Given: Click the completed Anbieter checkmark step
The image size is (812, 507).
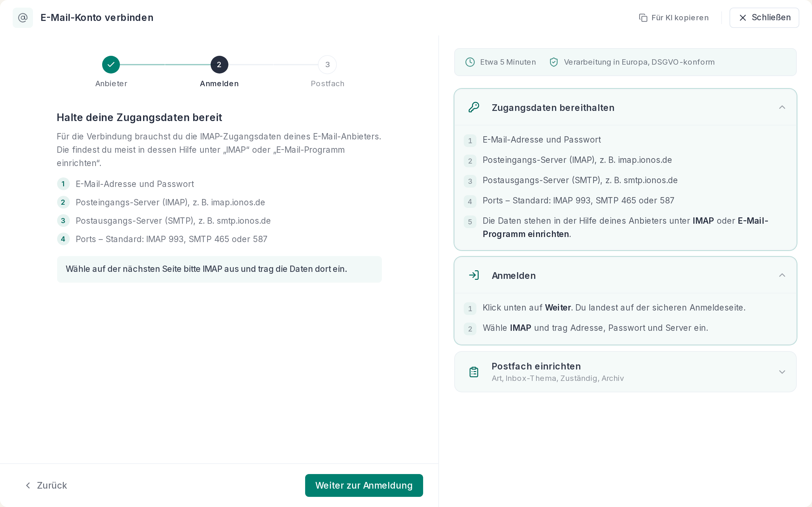Looking at the screenshot, I should 111,64.
